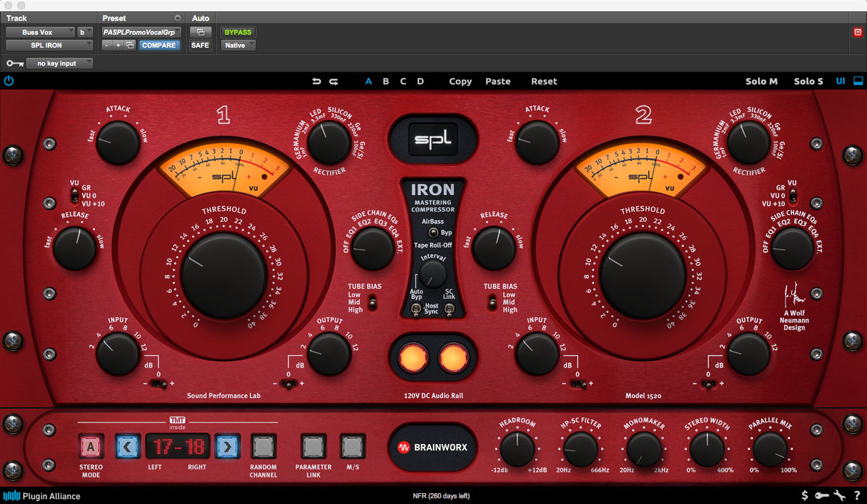Viewport: 867px width, 504px height.
Task: Flip the AirBass Tape Roll-Off switch
Action: tap(433, 233)
